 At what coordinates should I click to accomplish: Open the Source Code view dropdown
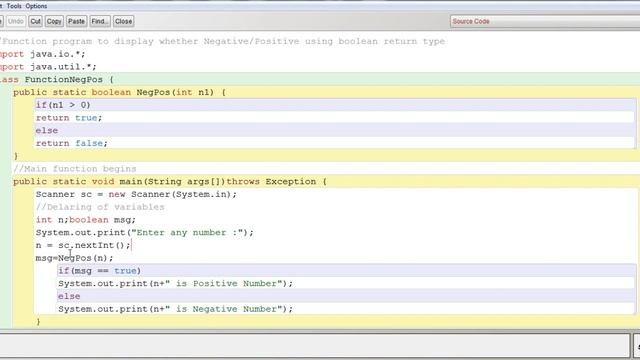click(545, 21)
